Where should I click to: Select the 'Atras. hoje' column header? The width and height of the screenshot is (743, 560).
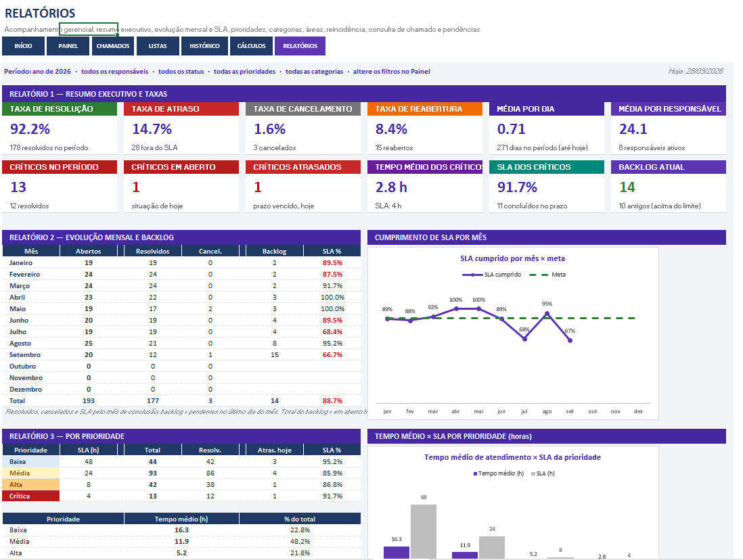coord(274,450)
